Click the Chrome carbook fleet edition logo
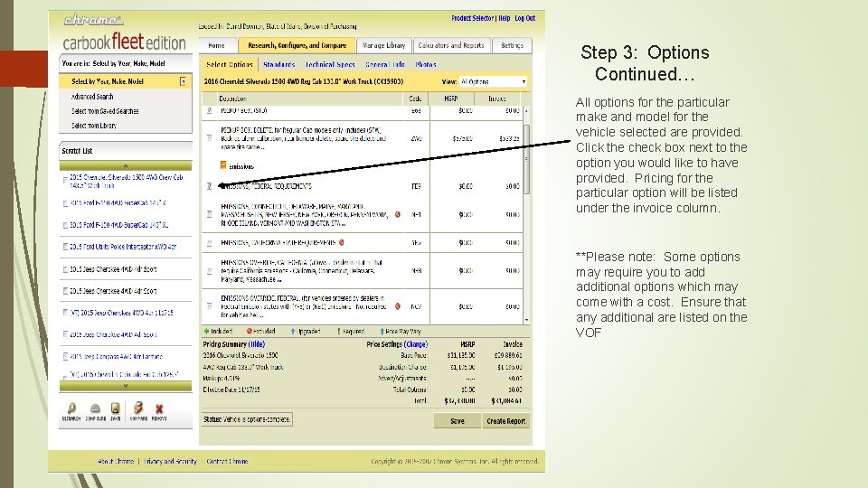 (123, 34)
